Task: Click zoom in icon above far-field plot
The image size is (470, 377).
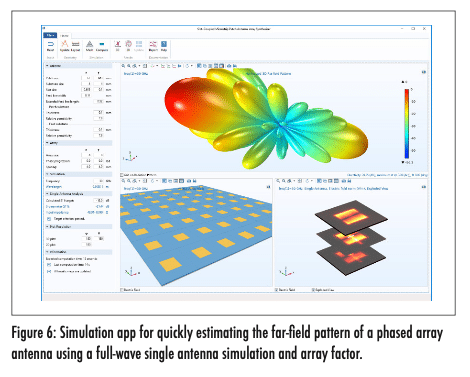Action: click(124, 66)
